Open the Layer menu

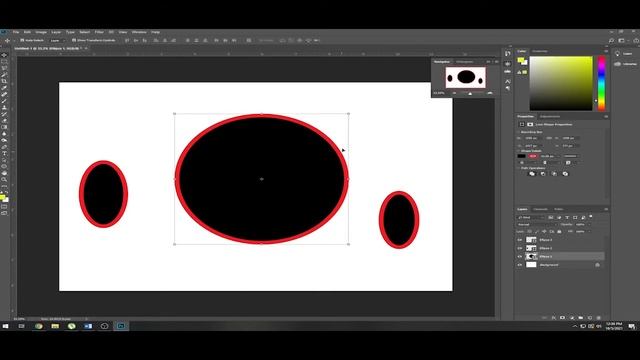coord(56,32)
